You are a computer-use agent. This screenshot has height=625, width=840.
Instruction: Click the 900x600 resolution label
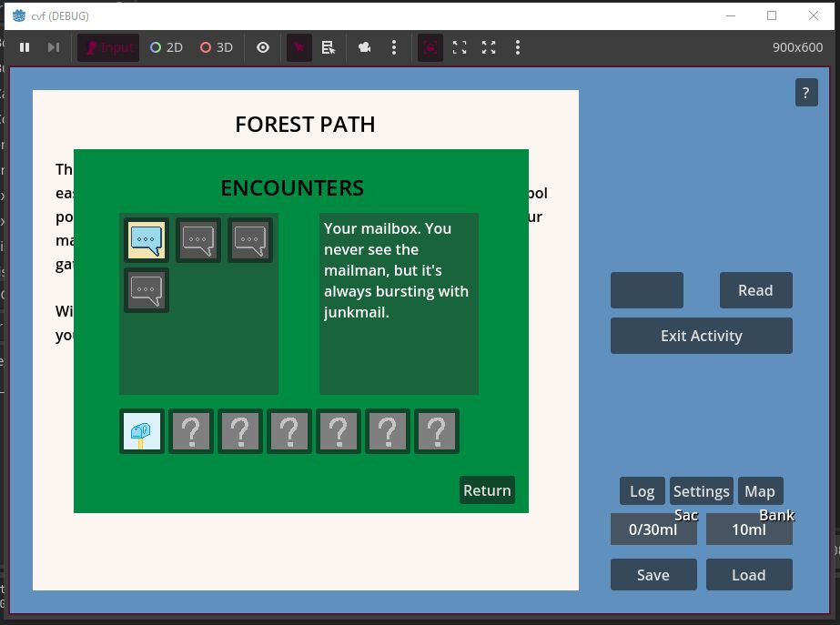797,47
